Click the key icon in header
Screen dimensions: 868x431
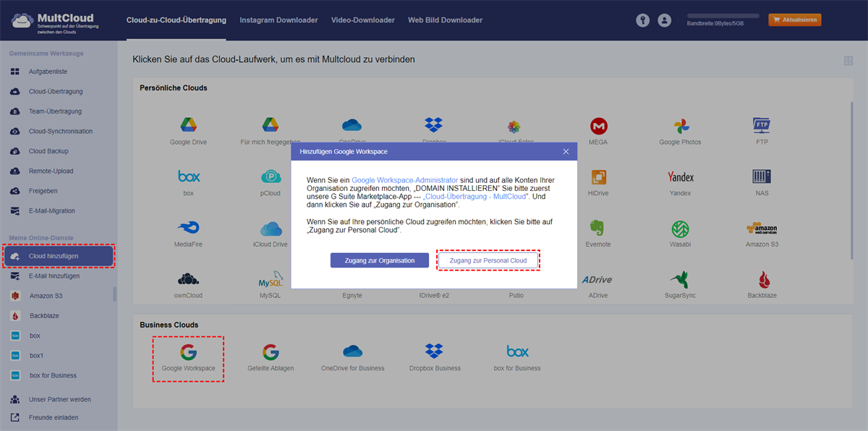point(642,20)
